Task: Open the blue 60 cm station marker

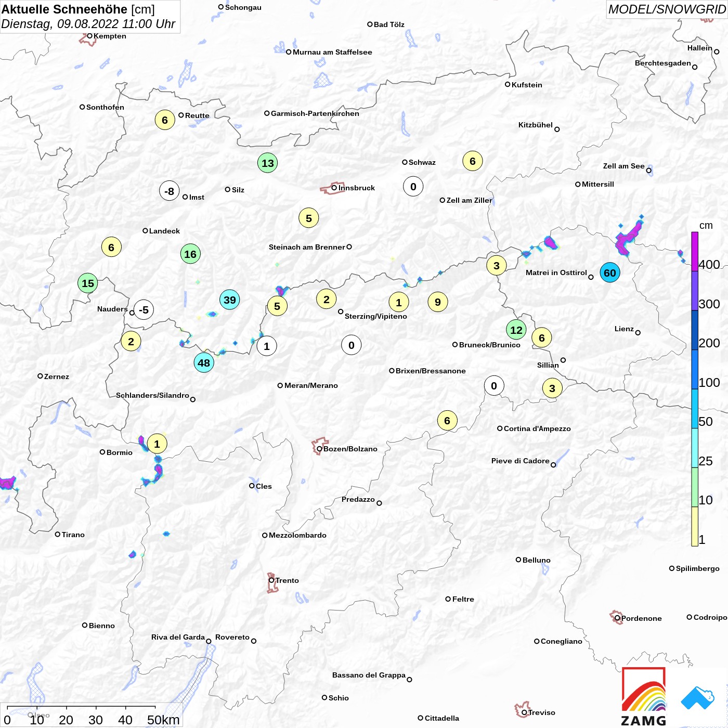Action: coord(610,273)
